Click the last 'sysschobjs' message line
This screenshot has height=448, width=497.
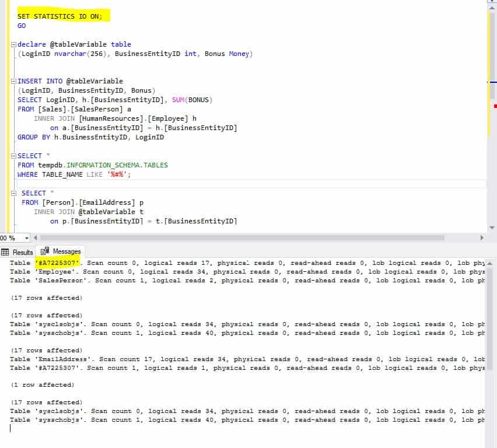click(x=247, y=420)
